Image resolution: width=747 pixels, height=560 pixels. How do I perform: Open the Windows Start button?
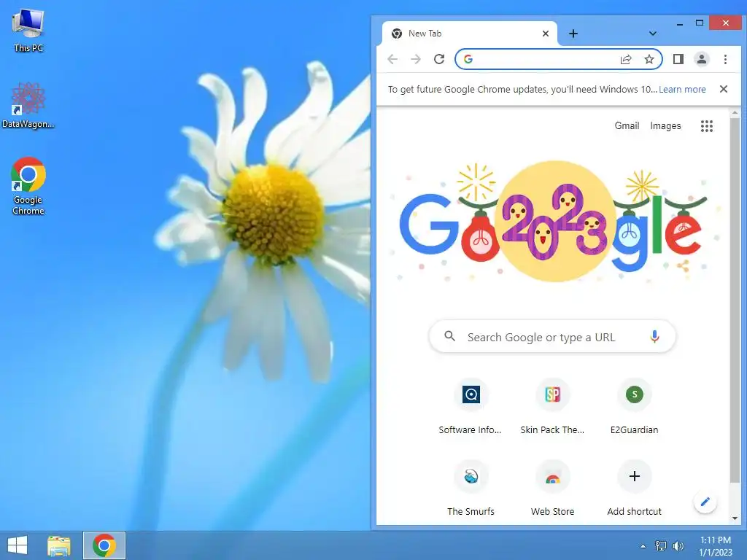point(18,545)
